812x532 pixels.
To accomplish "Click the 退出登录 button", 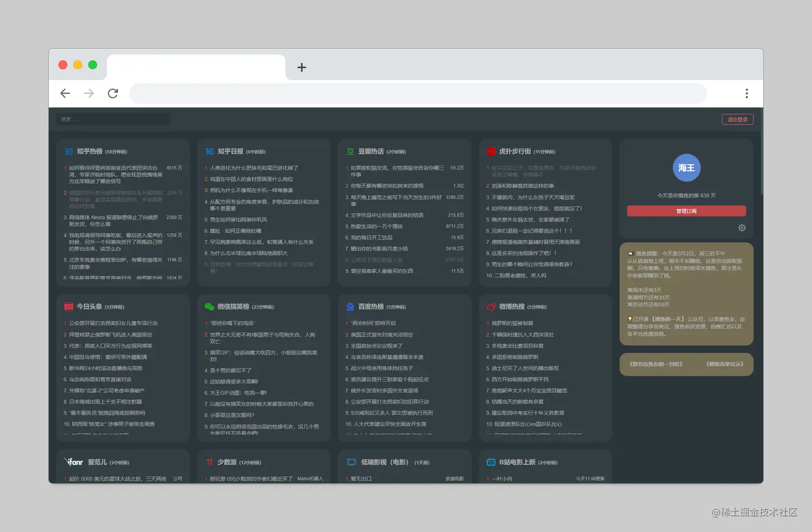I will 737,119.
